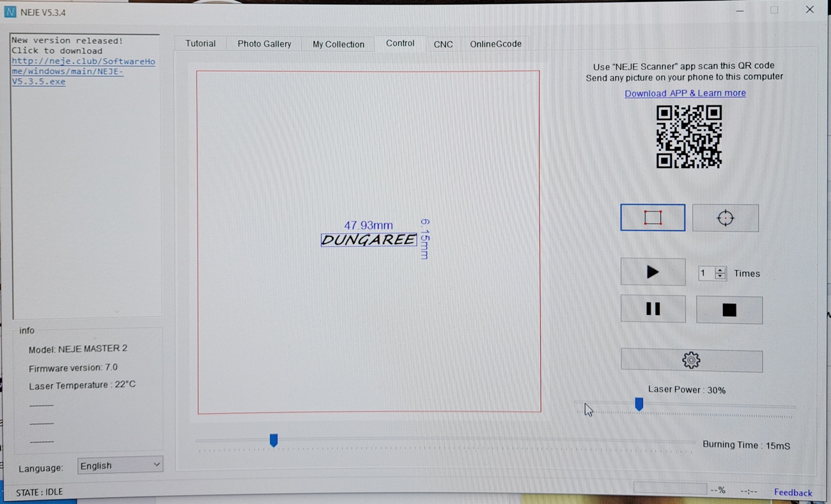Decrease the Times count with down arrow

pyautogui.click(x=720, y=277)
